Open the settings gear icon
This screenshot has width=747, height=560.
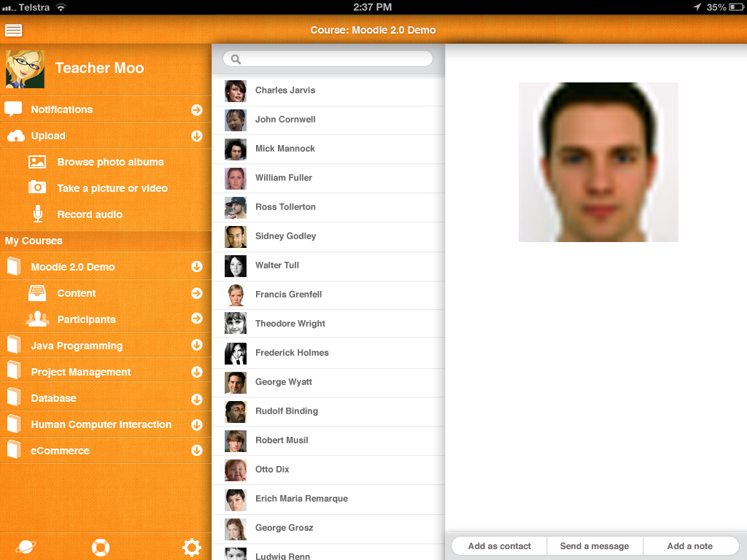click(192, 548)
